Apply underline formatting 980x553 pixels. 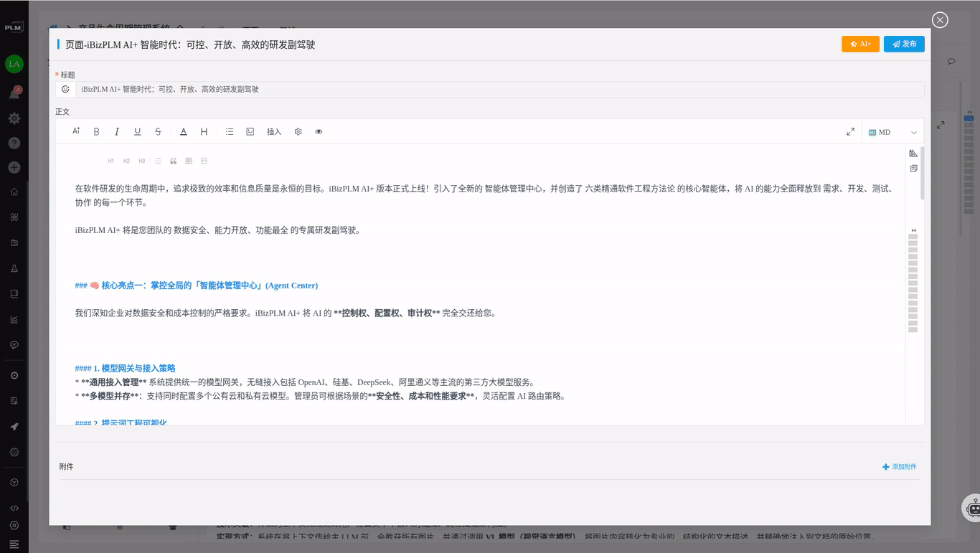point(137,131)
